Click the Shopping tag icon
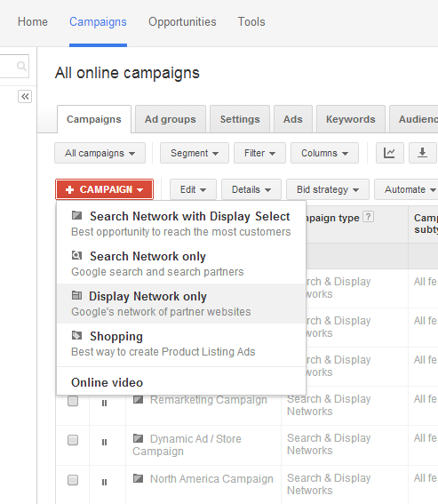Image resolution: width=438 pixels, height=504 pixels. (76, 335)
